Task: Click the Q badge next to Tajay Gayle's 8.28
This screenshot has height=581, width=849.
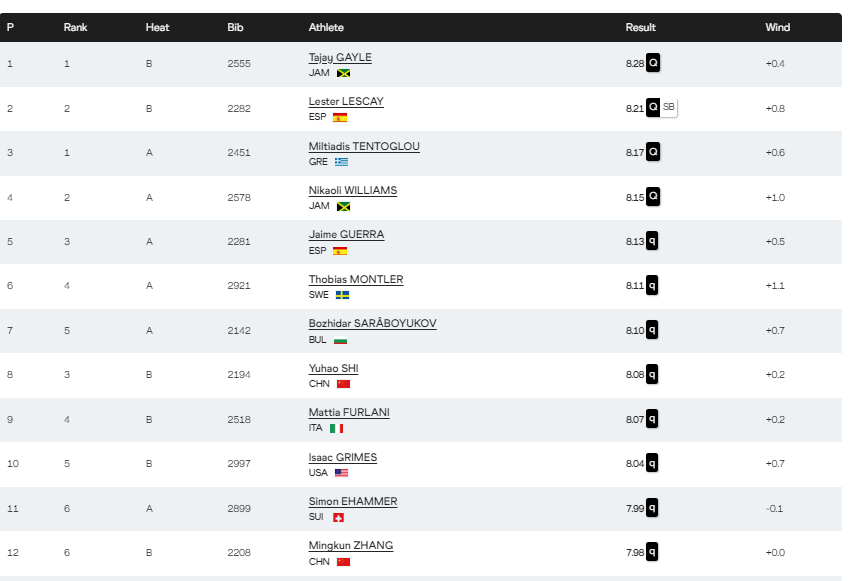Action: pos(653,63)
